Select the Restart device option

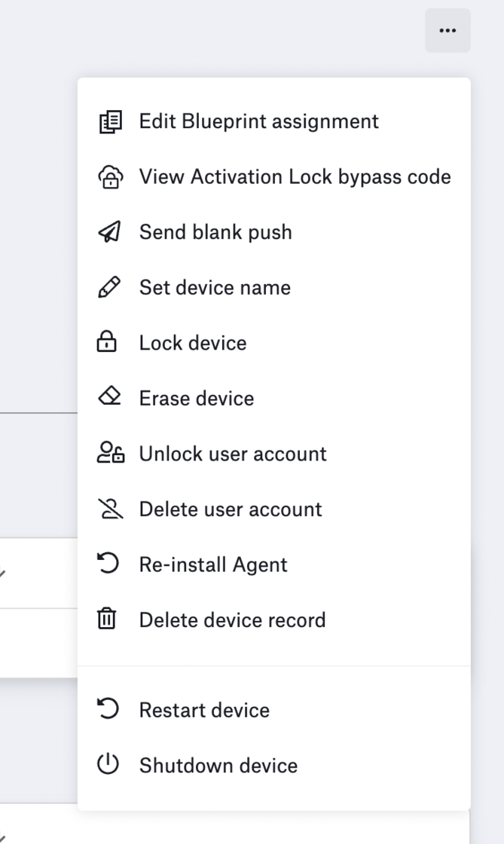coord(204,711)
